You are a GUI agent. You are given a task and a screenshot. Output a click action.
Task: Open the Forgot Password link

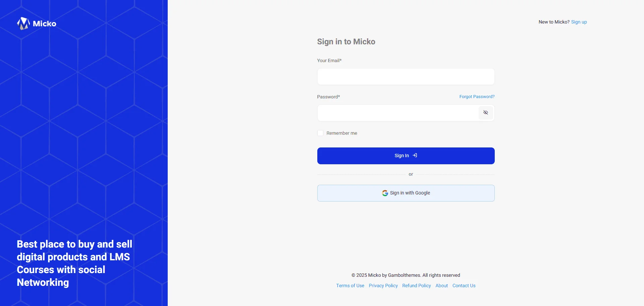[477, 97]
